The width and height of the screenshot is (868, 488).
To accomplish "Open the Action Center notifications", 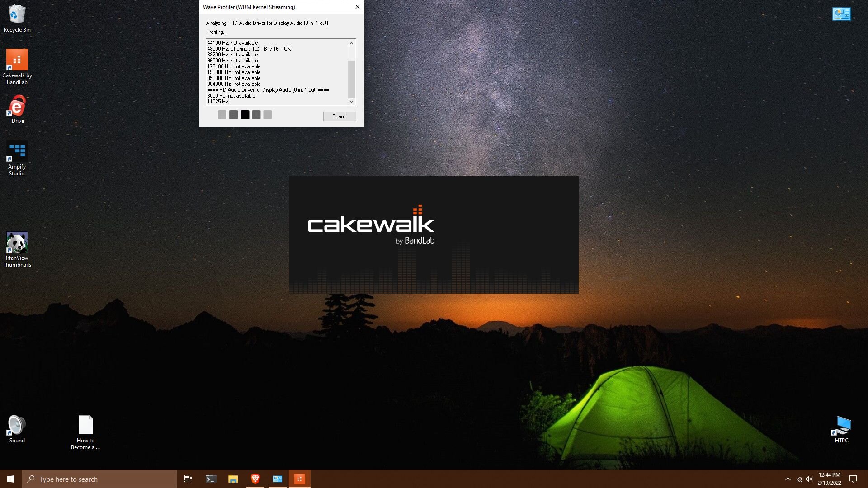I will [x=854, y=479].
